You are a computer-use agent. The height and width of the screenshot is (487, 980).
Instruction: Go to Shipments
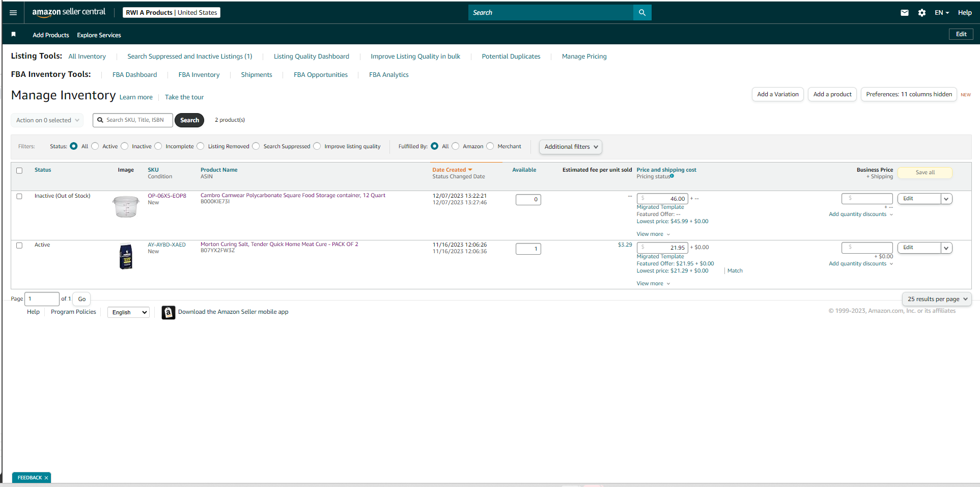257,75
